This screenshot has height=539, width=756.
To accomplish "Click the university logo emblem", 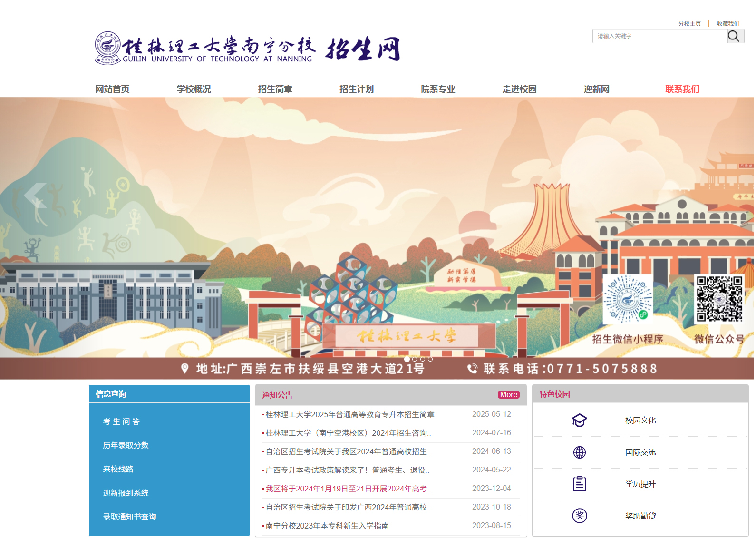I will [x=107, y=48].
